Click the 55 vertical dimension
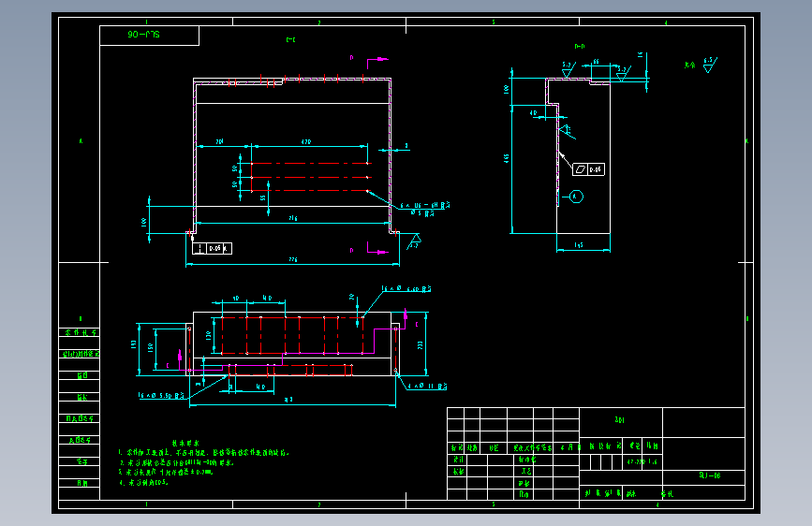The height and width of the screenshot is (526, 812). 262,197
